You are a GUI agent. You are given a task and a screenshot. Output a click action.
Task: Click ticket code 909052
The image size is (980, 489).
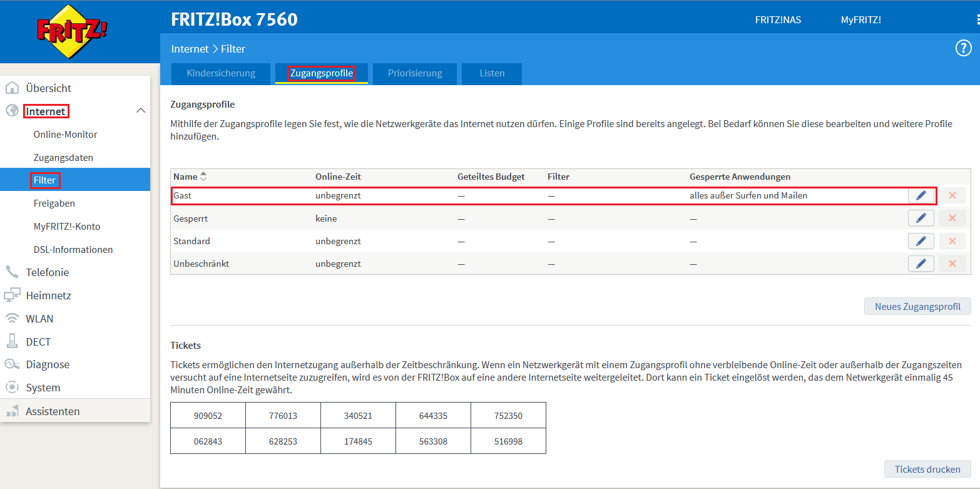[208, 416]
